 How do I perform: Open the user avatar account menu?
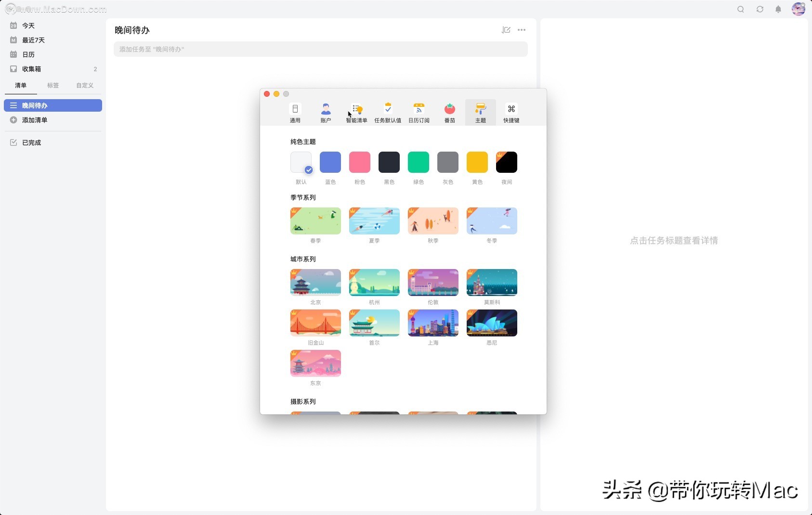799,9
